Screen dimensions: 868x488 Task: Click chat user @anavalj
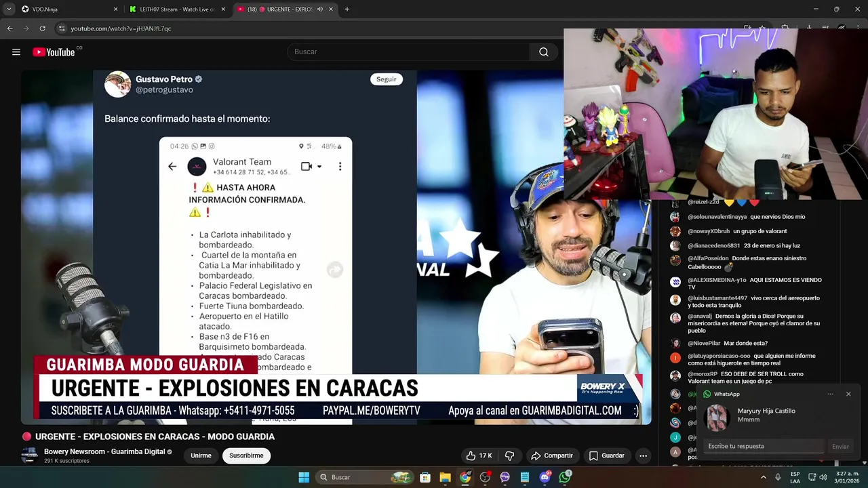(700, 316)
